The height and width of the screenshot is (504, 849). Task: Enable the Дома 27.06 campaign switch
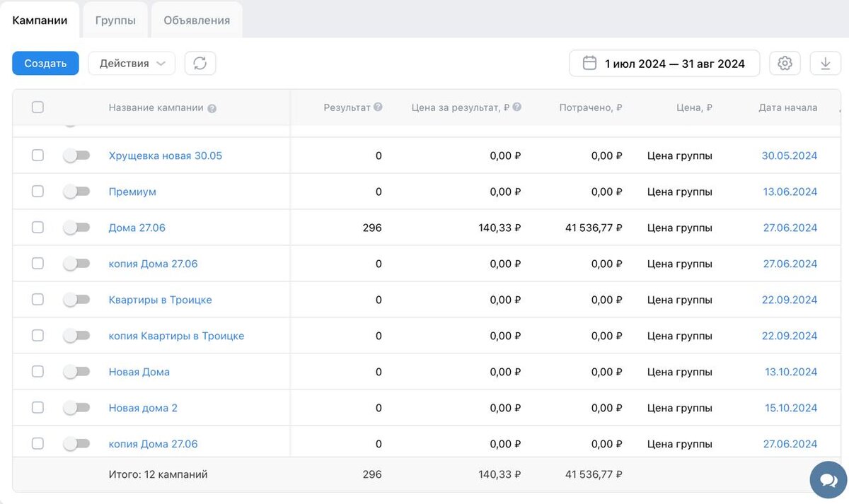[x=76, y=228]
